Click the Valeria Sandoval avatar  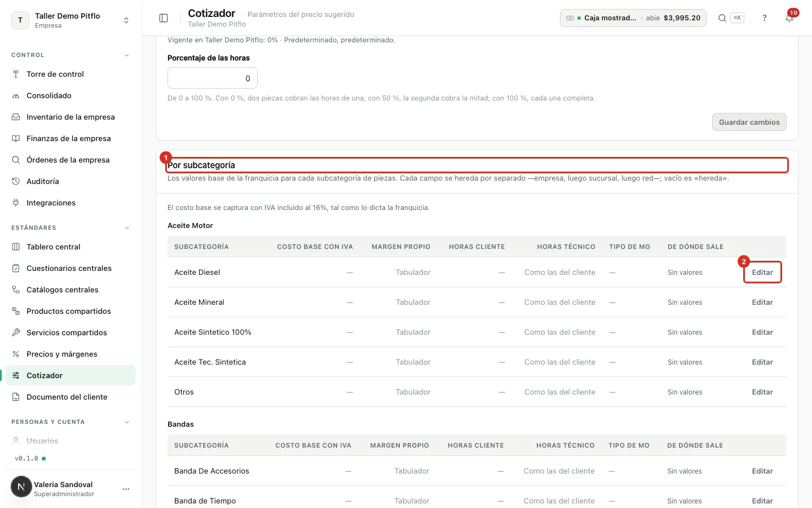point(21,487)
